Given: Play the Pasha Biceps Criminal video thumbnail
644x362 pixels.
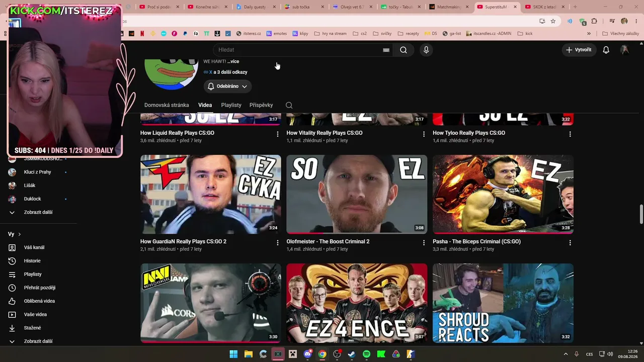Looking at the screenshot, I should [x=503, y=194].
